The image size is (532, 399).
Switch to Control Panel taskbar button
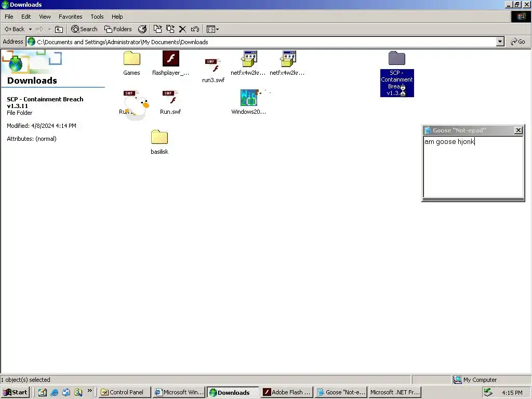tap(125, 392)
